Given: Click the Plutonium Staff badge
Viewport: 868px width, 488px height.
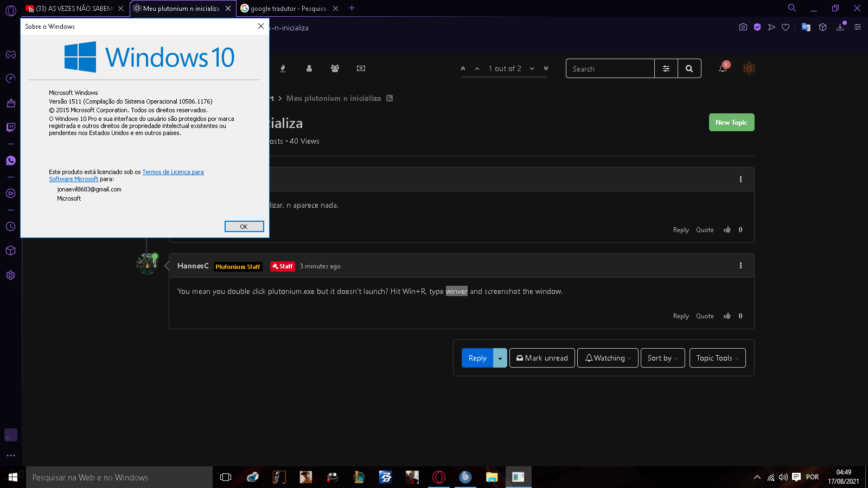Looking at the screenshot, I should [238, 267].
